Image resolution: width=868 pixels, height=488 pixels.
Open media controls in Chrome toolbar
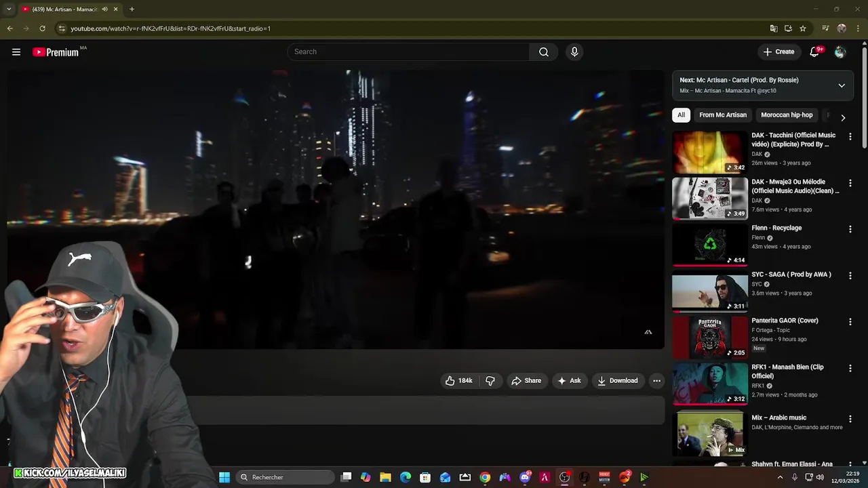(825, 28)
